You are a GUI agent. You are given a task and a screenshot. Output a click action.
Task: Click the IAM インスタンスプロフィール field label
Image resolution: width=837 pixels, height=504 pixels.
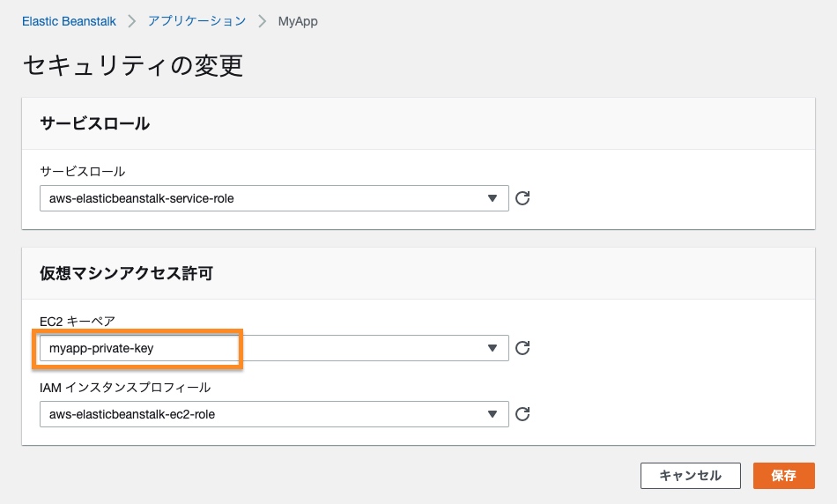tap(125, 387)
